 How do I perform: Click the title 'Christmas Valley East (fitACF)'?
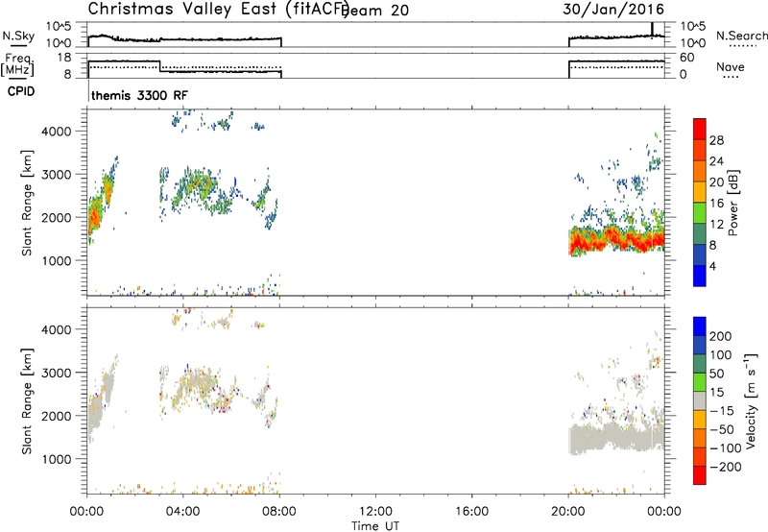pyautogui.click(x=219, y=10)
